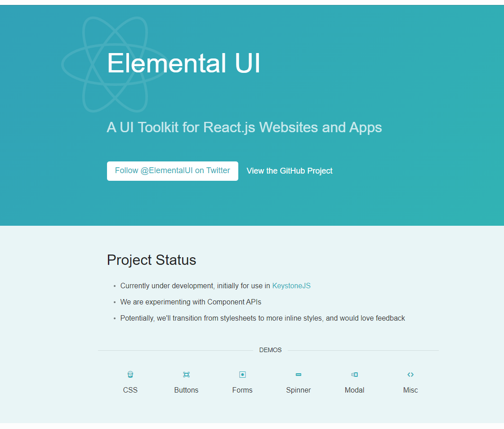Visit the KeystoneJS link
Viewport: 504px width, 429px height.
point(291,286)
